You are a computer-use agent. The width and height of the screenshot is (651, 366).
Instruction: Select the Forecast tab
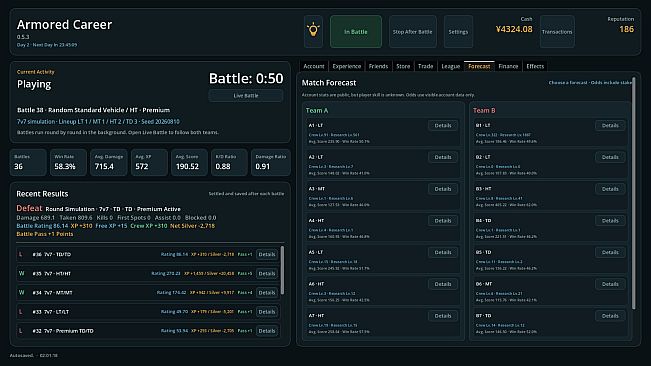(x=479, y=66)
